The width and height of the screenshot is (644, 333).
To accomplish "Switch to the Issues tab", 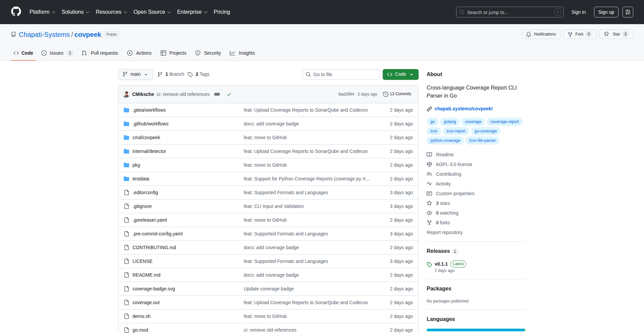I will coord(56,53).
